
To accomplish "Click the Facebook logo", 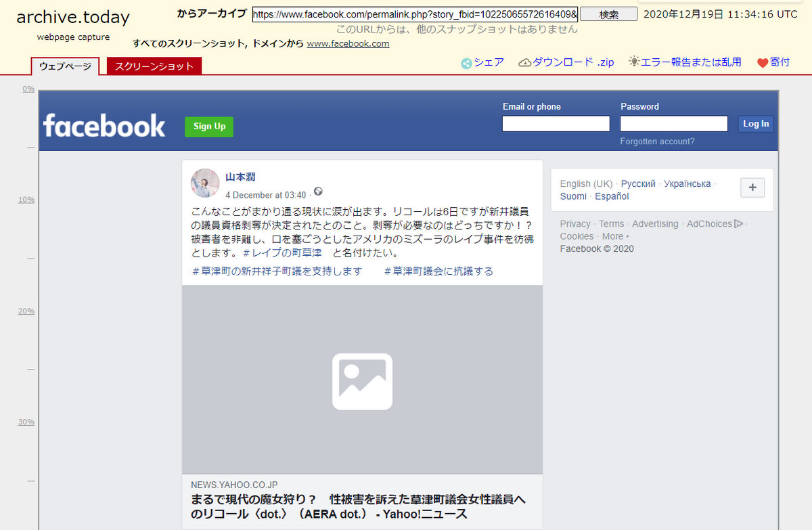I will (x=104, y=126).
